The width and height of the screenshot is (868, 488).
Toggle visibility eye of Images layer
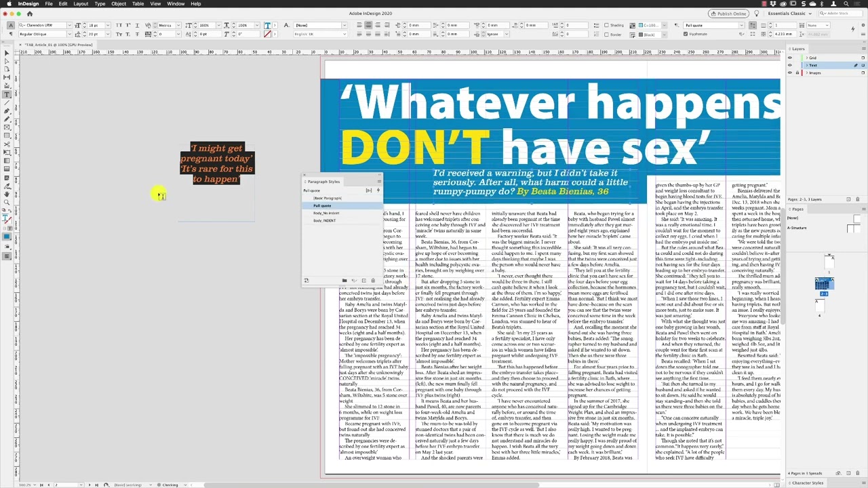(x=789, y=73)
